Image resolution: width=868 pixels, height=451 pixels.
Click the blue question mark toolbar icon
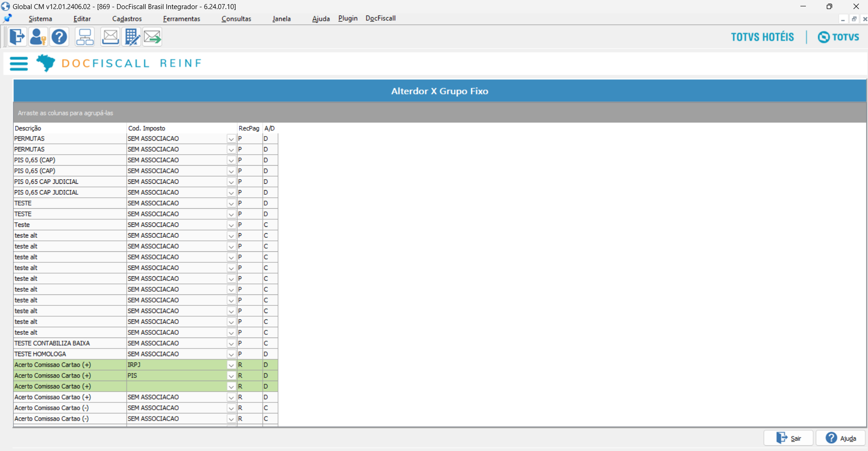pos(59,37)
